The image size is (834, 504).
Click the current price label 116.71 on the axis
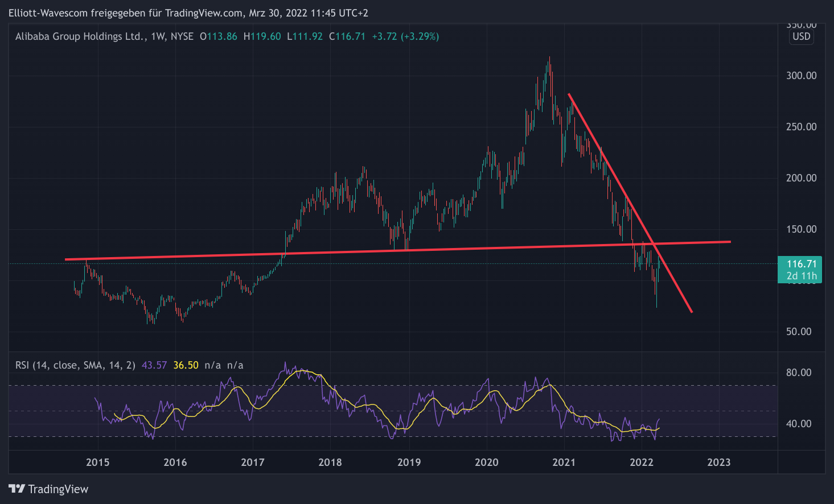802,264
